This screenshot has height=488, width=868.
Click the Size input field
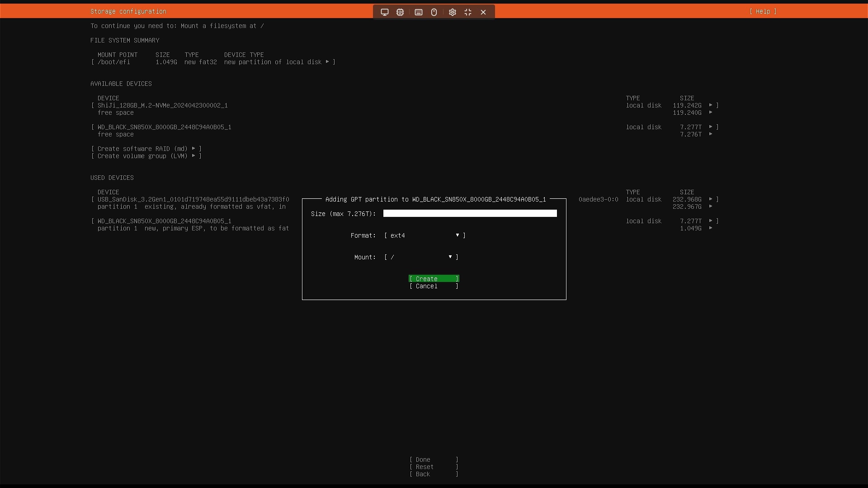click(470, 214)
